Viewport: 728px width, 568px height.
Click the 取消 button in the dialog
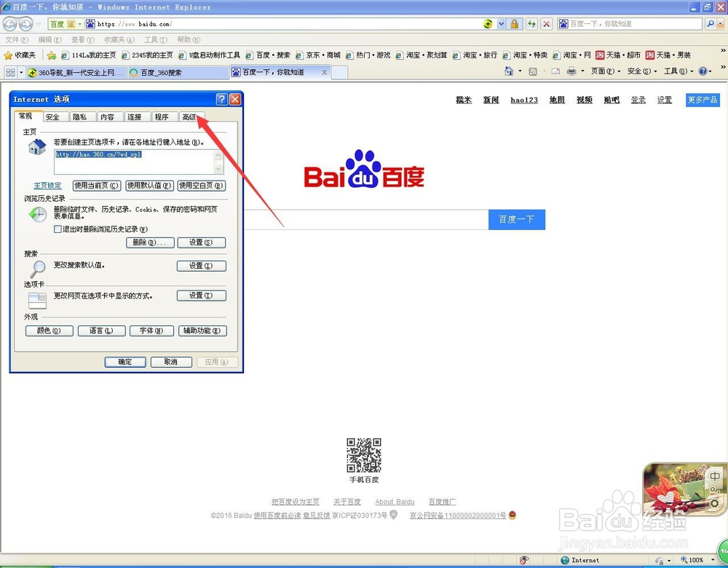coord(171,362)
